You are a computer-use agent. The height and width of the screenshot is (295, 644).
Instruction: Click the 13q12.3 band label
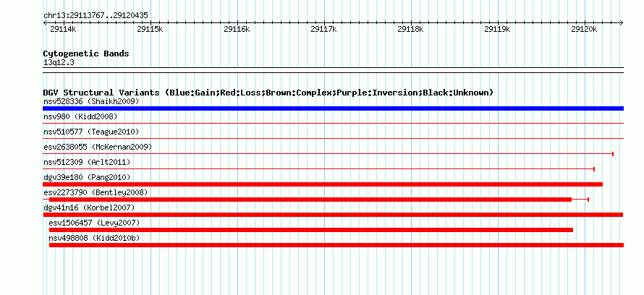59,63
